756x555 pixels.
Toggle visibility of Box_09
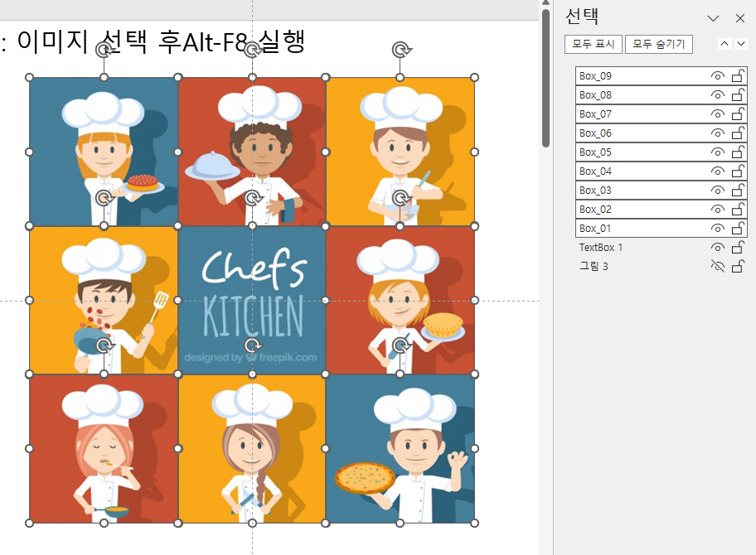717,76
